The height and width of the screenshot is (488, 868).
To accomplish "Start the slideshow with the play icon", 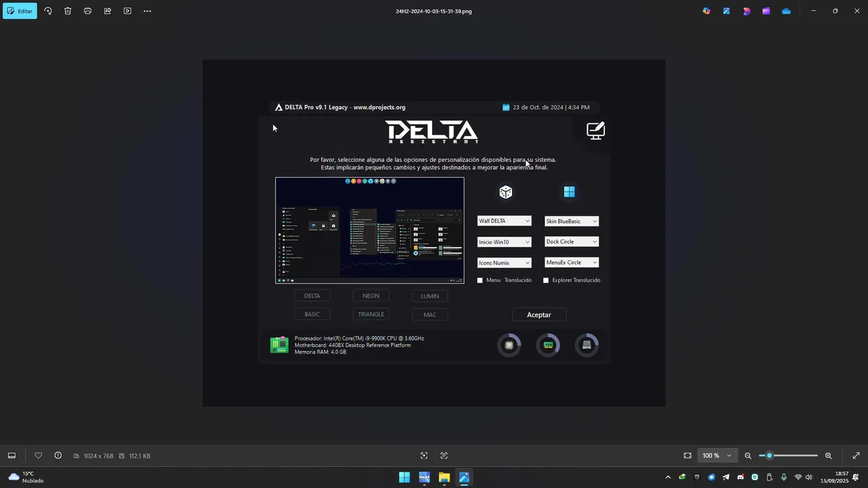I will [127, 11].
